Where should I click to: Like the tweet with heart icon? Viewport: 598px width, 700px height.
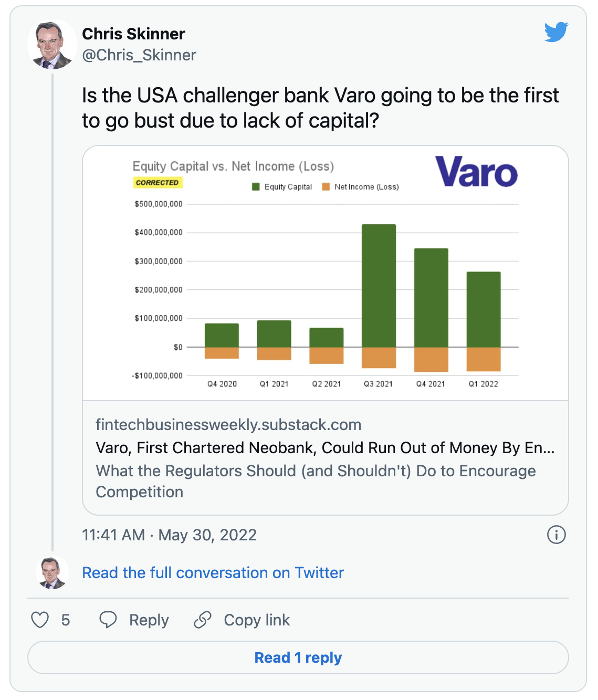[x=40, y=620]
